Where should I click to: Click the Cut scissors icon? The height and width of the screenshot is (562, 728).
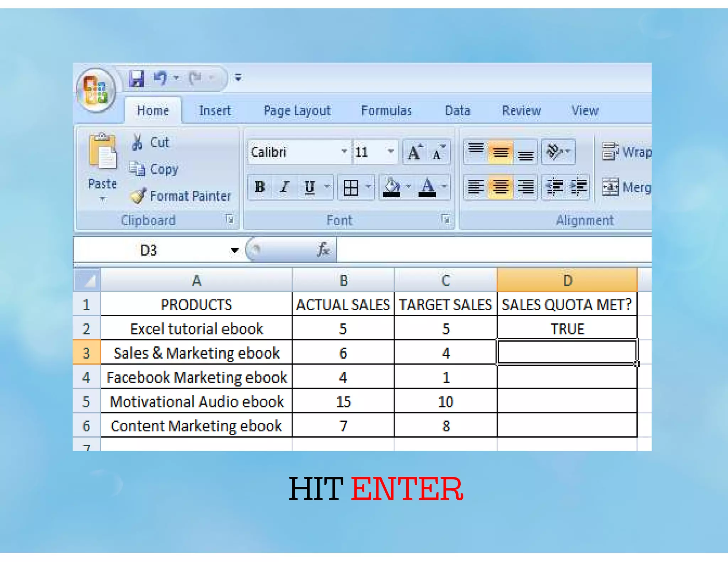point(137,142)
